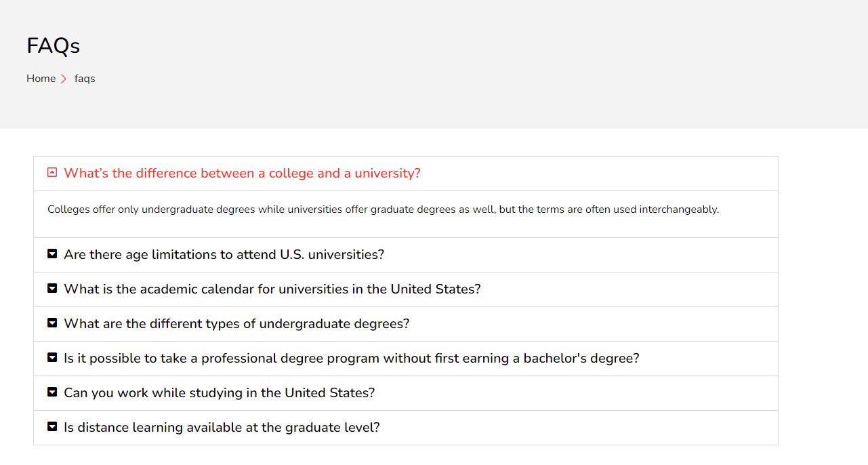Collapse the college vs university question icon

tap(52, 173)
